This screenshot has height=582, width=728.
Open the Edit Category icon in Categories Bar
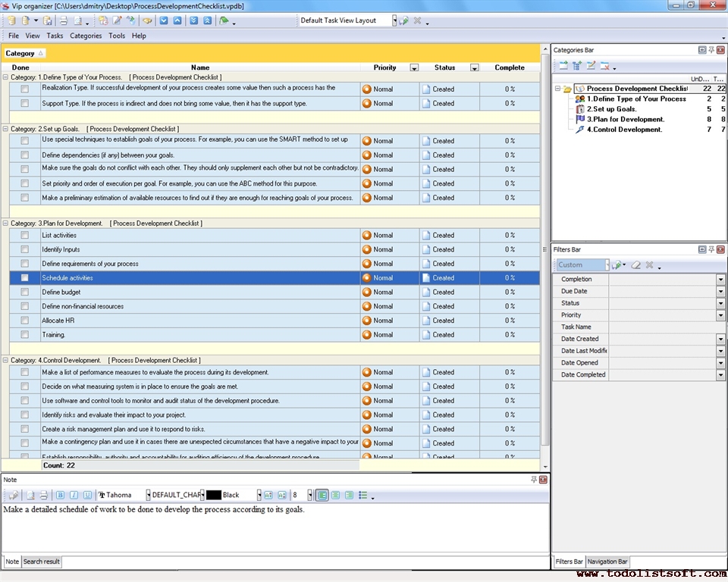[x=591, y=67]
